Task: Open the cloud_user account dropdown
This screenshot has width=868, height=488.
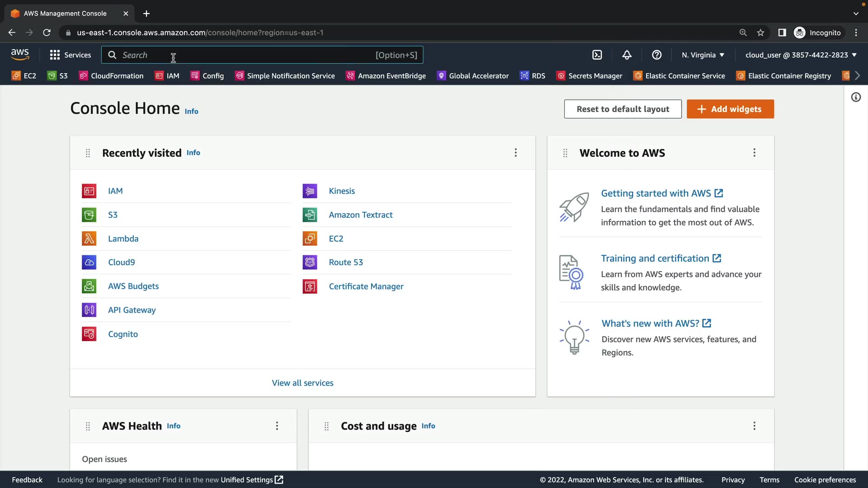Action: tap(801, 55)
